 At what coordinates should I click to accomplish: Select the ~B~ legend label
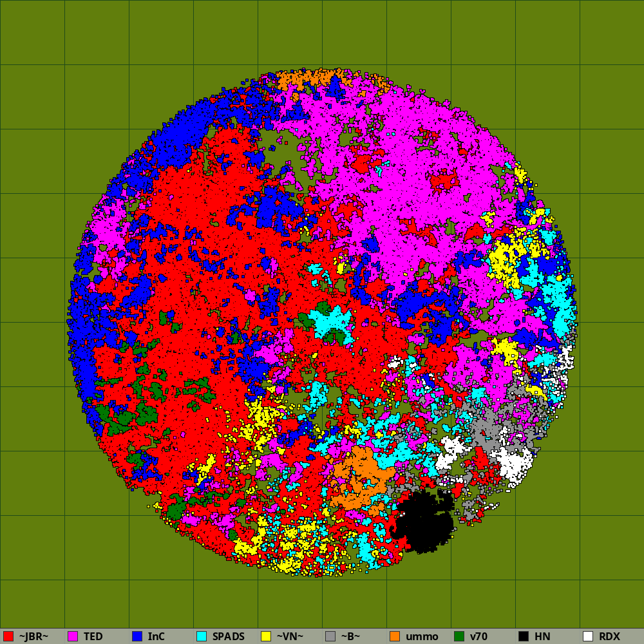[x=350, y=636]
